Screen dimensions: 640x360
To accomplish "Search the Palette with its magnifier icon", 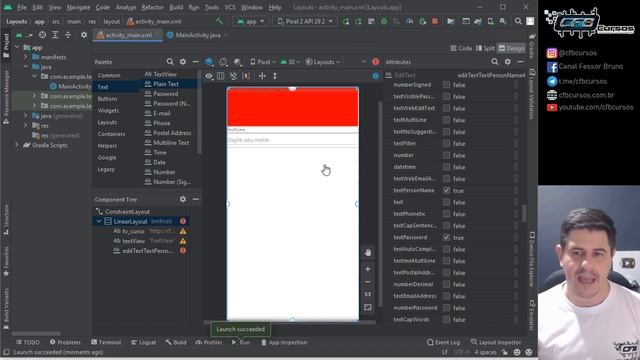I will click(x=170, y=62).
